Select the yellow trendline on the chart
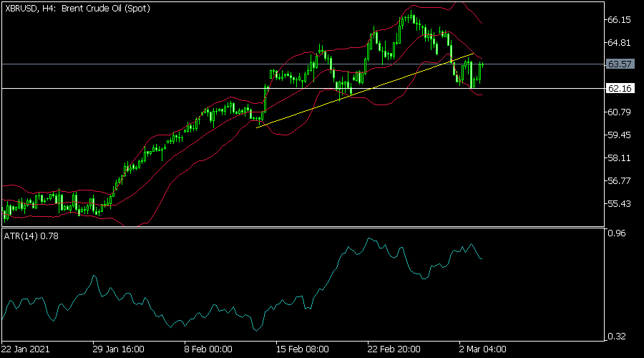644x358 pixels. 365,90
